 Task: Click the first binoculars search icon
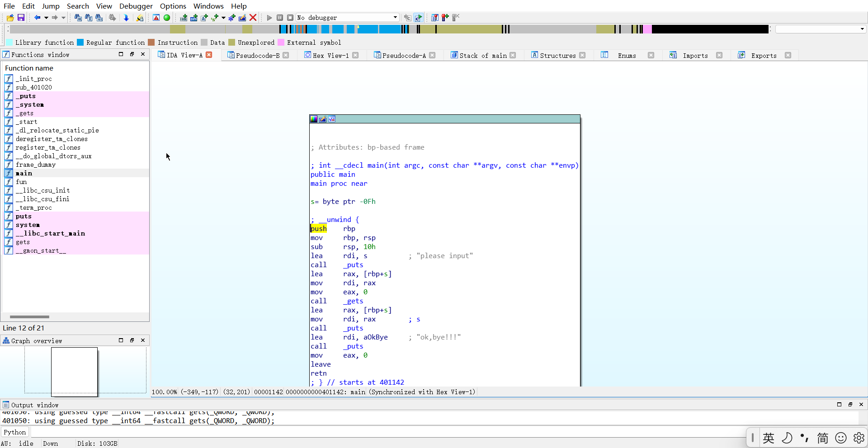78,18
